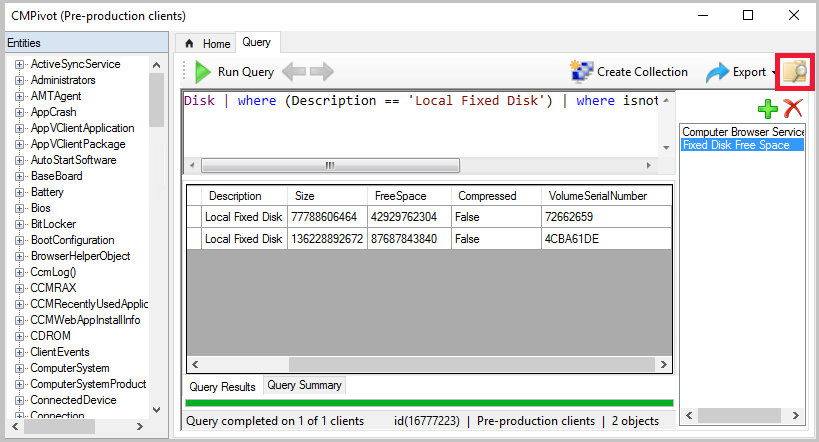The width and height of the screenshot is (819, 442).
Task: Open the query folder magnifier icon
Action: pyautogui.click(x=796, y=72)
